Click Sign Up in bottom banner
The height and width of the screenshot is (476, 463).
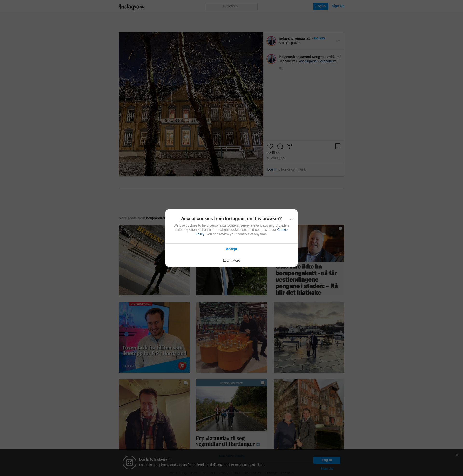[x=327, y=469]
